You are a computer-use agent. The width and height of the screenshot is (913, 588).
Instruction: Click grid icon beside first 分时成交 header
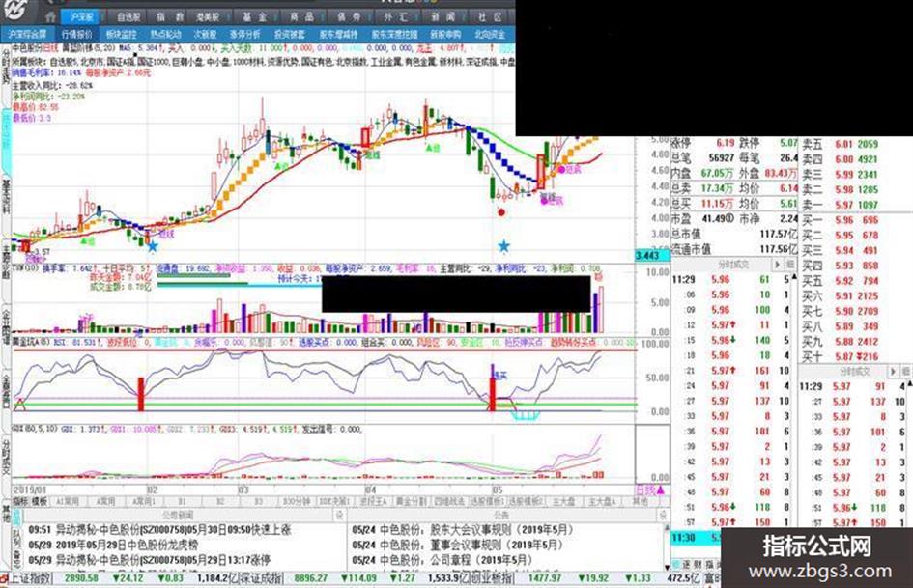[x=790, y=265]
